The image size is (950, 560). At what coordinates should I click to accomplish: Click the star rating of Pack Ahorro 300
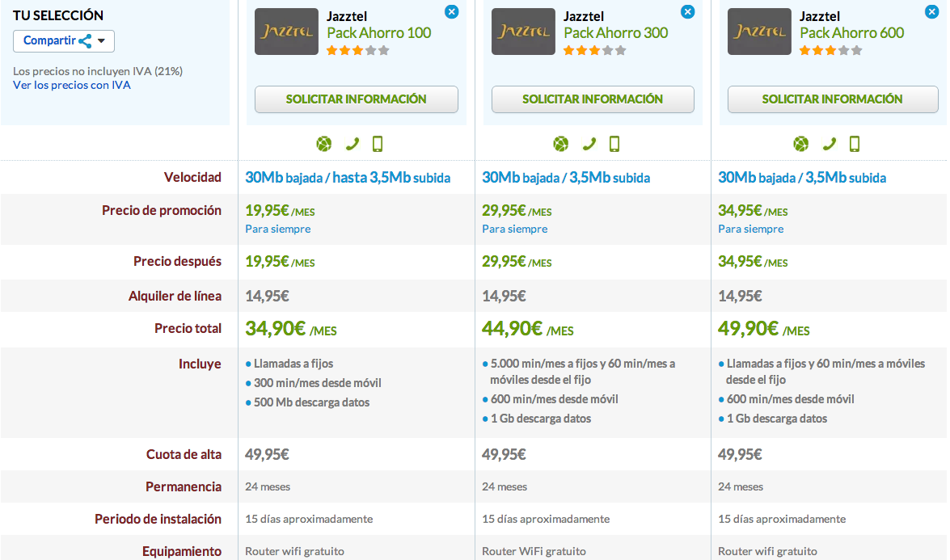coord(594,50)
